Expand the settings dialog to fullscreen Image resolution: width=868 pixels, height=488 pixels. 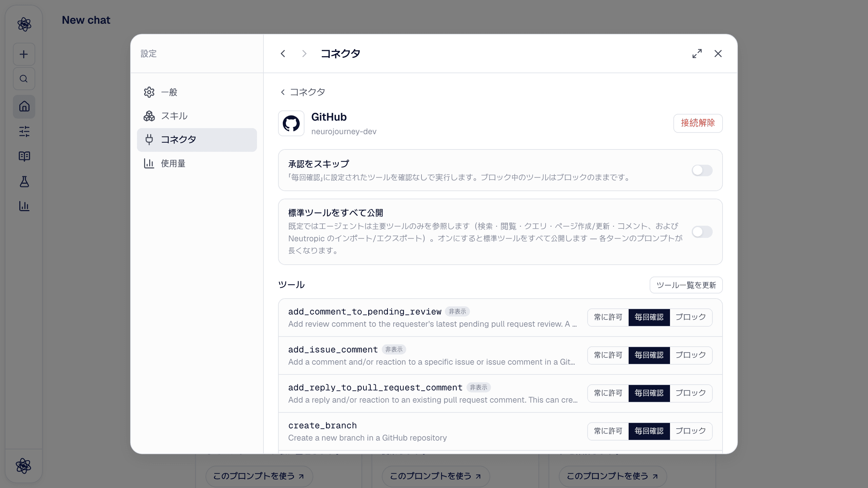pos(697,54)
